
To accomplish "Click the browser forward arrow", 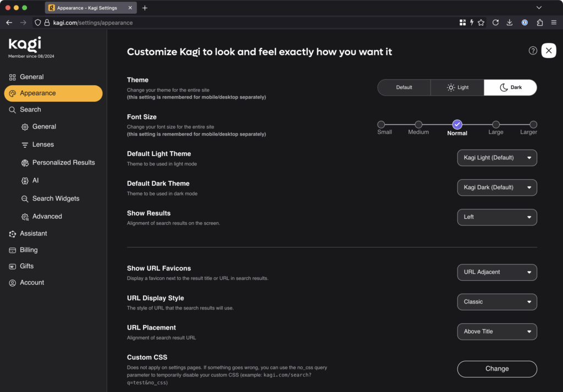I will (23, 23).
